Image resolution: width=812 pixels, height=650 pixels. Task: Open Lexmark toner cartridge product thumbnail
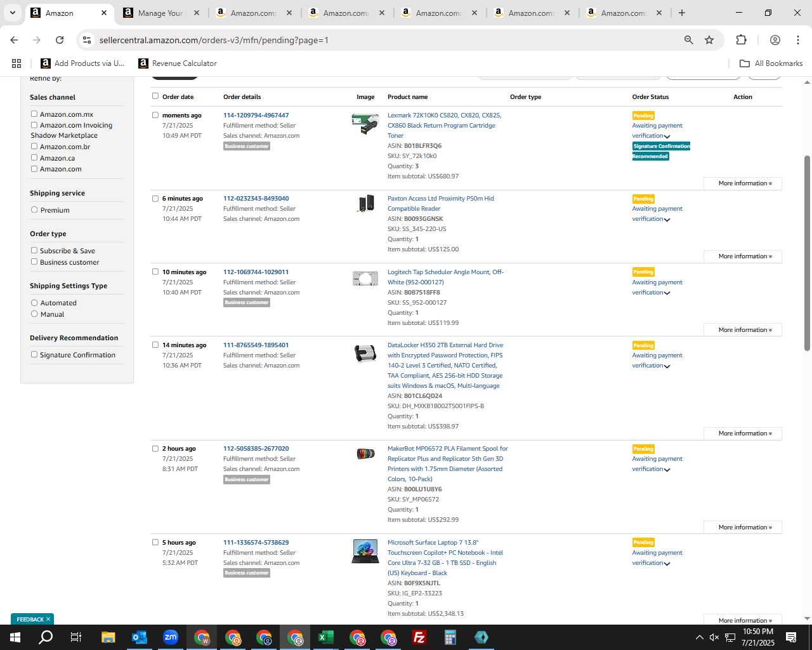click(x=365, y=123)
